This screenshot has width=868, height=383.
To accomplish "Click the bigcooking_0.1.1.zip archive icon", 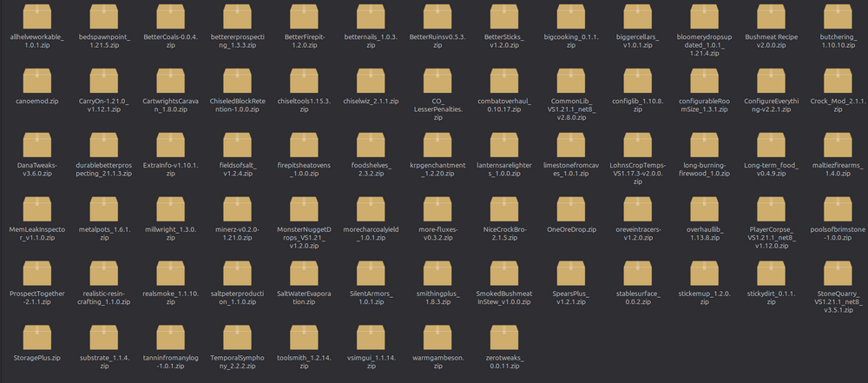I will coord(571,17).
